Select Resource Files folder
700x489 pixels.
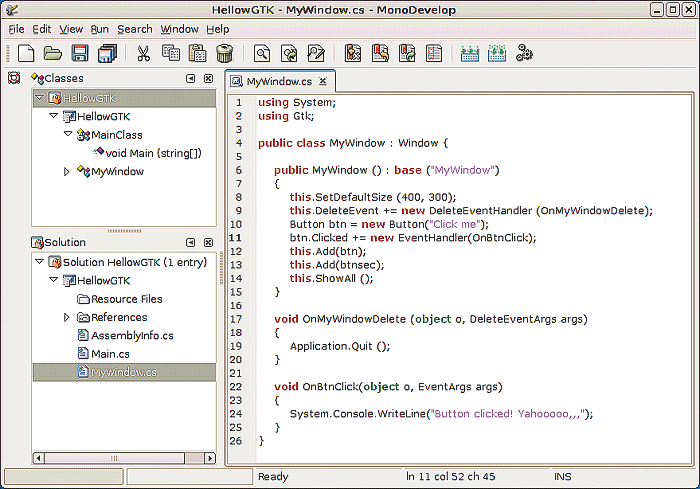127,299
